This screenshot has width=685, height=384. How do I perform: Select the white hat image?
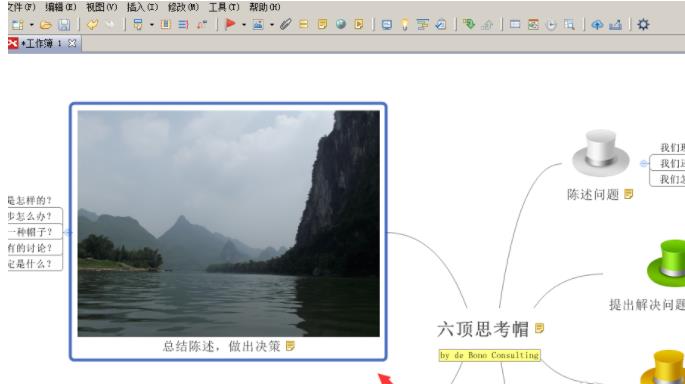[601, 152]
